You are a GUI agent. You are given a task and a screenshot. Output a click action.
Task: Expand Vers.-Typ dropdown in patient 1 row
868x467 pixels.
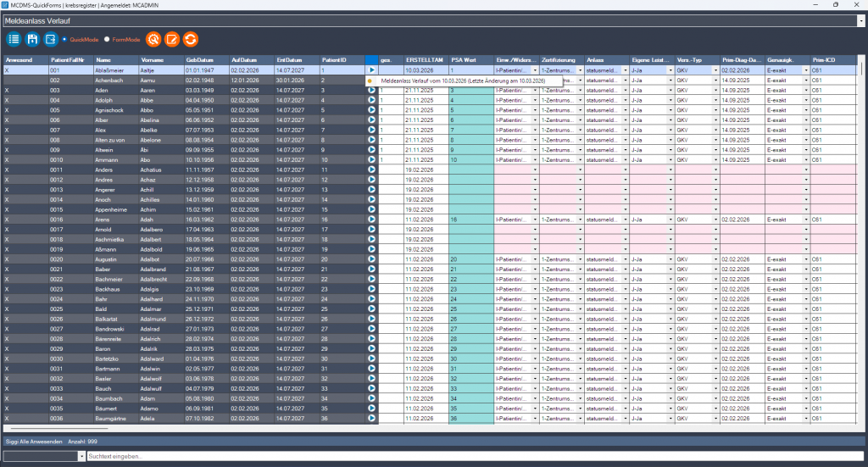(x=715, y=70)
